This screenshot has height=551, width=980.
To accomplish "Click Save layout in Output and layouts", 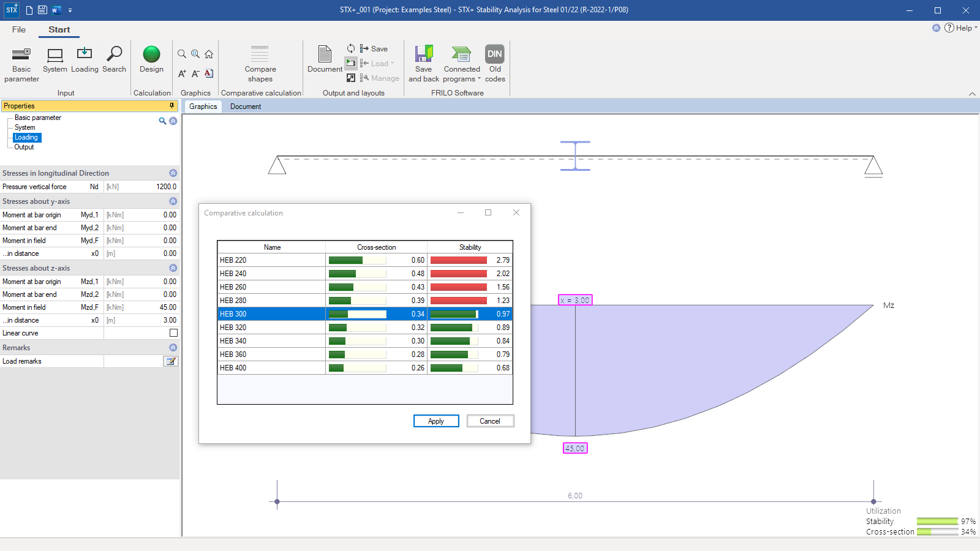I will [374, 48].
